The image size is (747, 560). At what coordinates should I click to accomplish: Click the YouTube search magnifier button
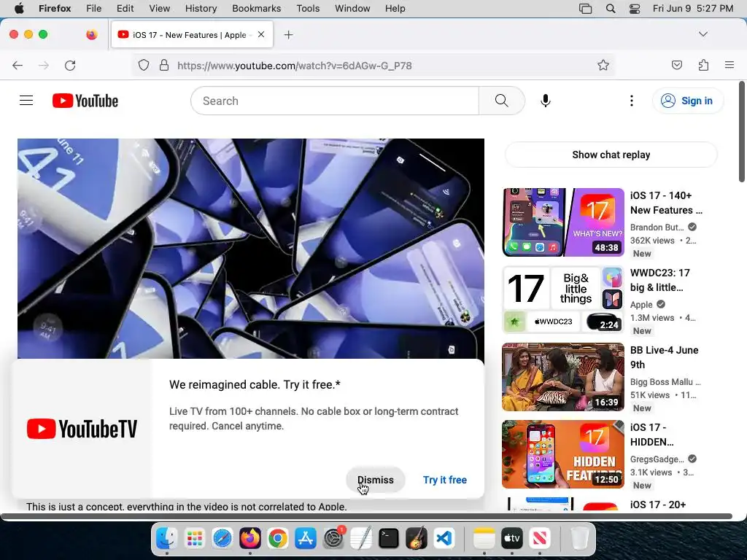pyautogui.click(x=502, y=101)
